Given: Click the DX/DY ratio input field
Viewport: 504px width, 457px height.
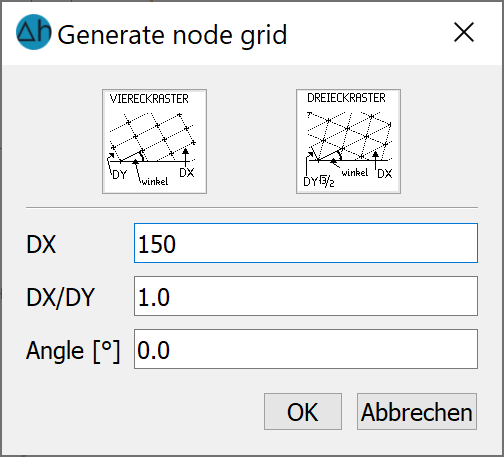Looking at the screenshot, I should click(306, 296).
